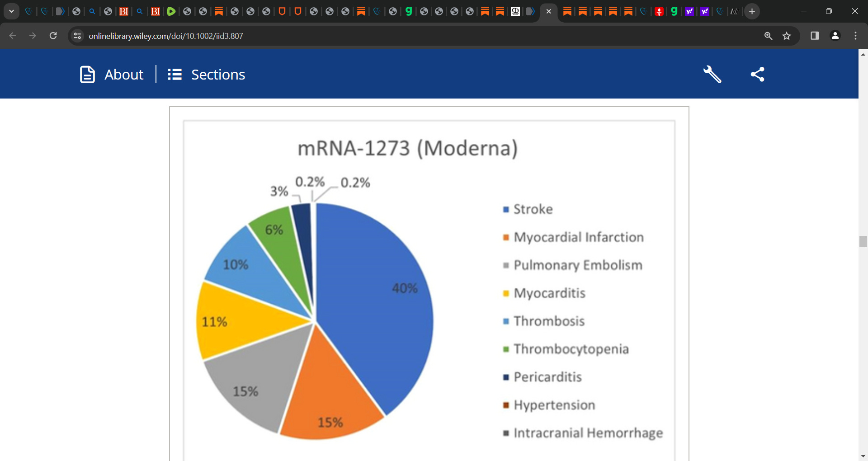Click the Thrombosis legend entry
The height and width of the screenshot is (461, 868).
(544, 321)
